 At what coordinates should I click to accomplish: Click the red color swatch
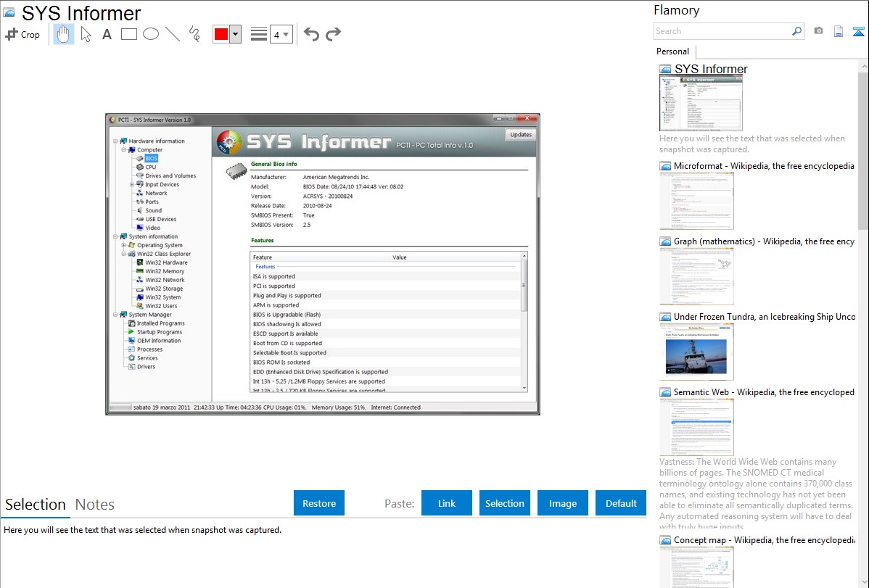click(x=221, y=34)
